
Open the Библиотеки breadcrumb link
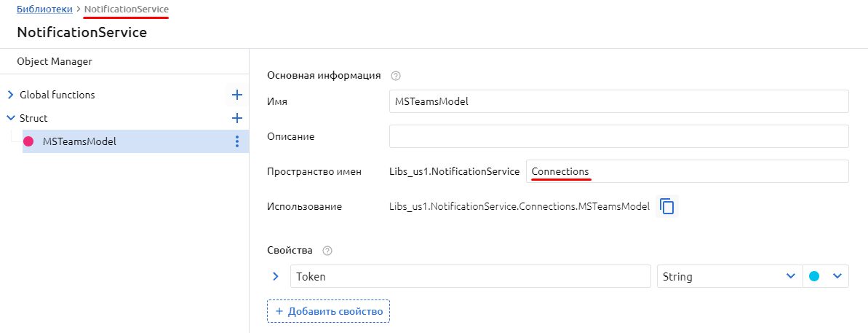tap(44, 8)
